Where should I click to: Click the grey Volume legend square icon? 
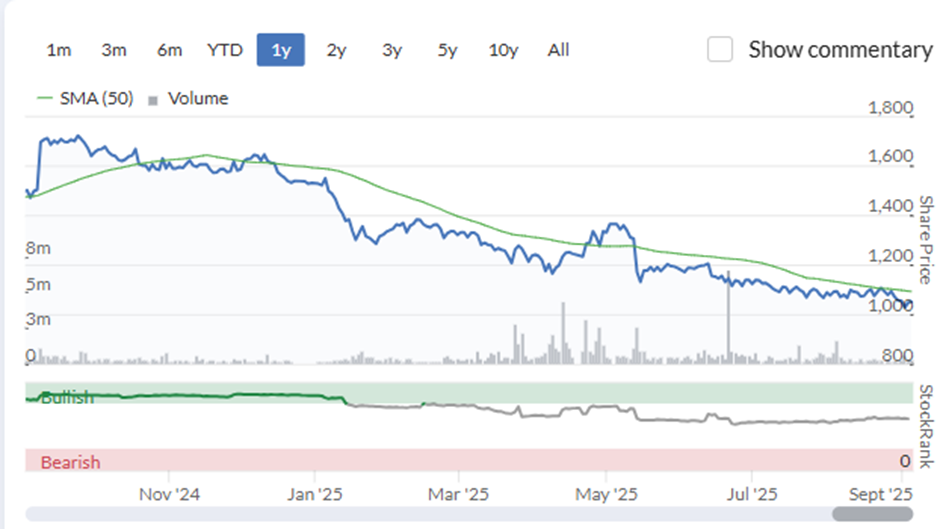pos(153,101)
